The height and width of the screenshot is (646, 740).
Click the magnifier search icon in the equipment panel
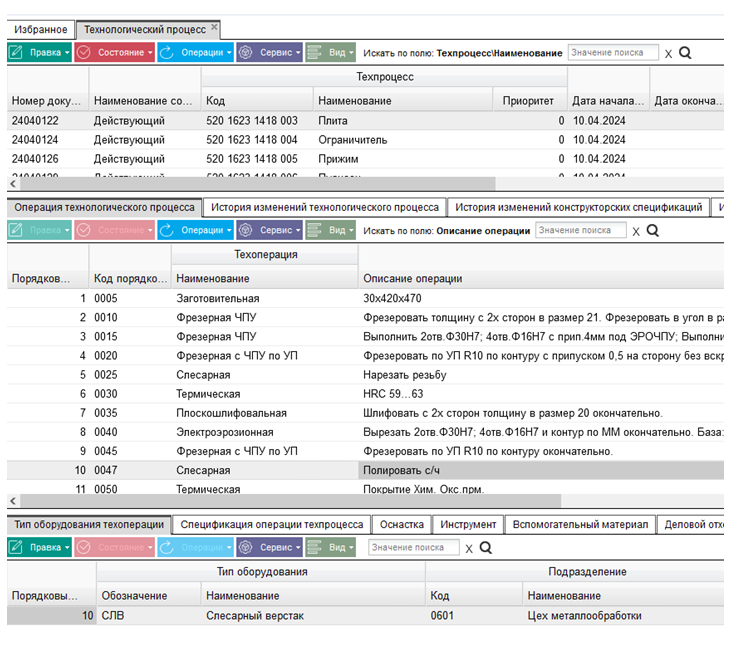[x=486, y=548]
